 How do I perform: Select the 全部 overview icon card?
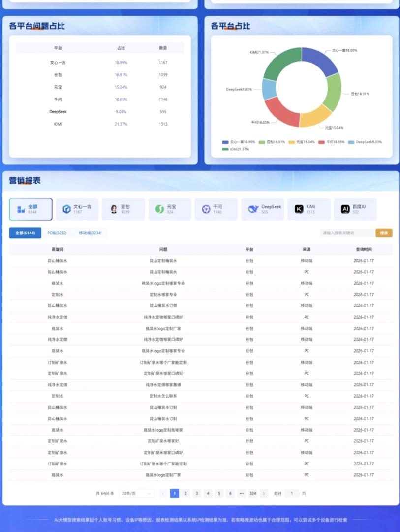click(x=21, y=209)
